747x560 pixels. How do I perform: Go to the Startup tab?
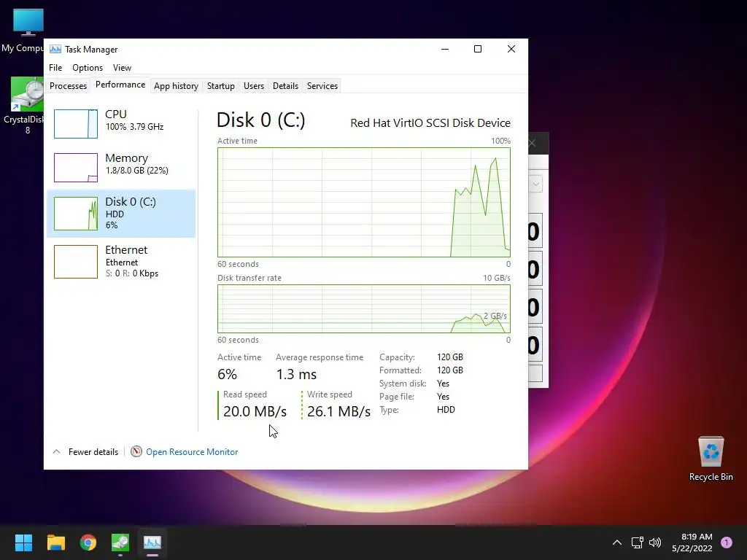pyautogui.click(x=220, y=86)
